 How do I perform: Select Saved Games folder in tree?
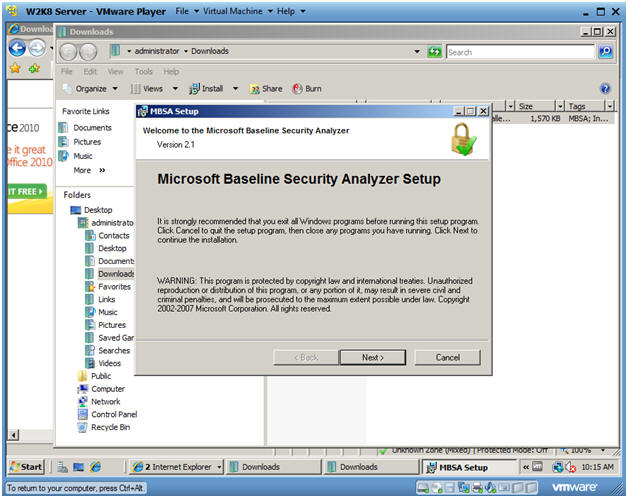tap(116, 338)
